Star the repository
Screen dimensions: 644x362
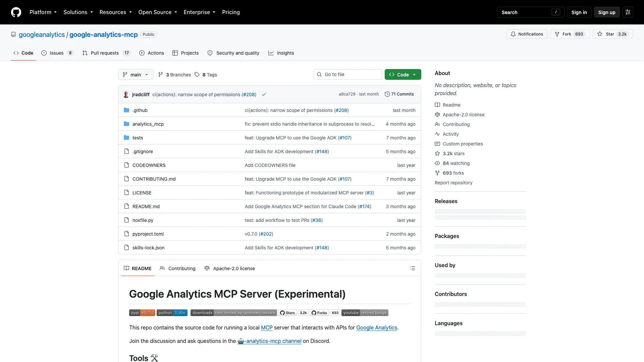pyautogui.click(x=613, y=34)
